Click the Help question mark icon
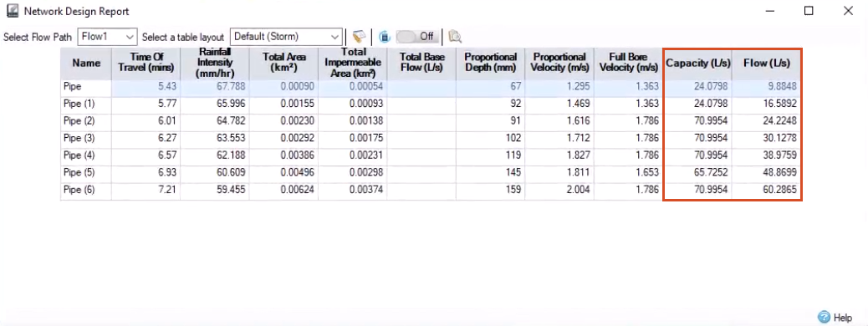 [825, 317]
